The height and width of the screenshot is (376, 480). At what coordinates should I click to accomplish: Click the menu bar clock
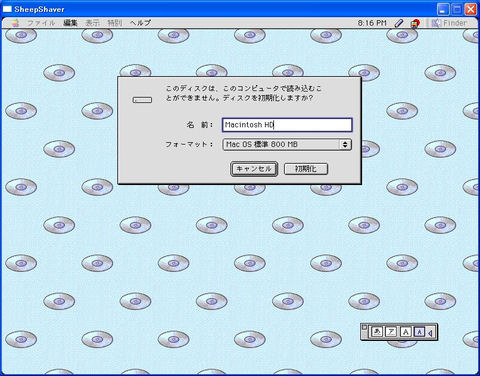[x=372, y=23]
